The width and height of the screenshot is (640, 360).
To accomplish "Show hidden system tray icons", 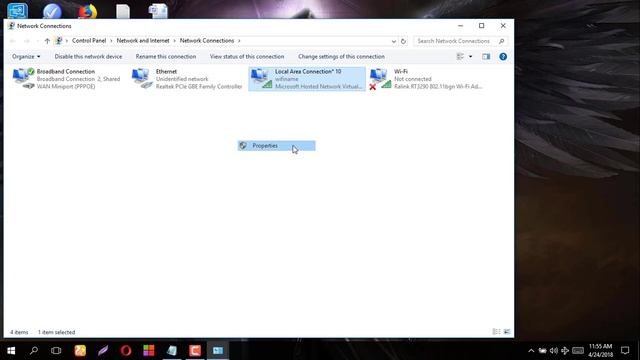I will coord(531,350).
